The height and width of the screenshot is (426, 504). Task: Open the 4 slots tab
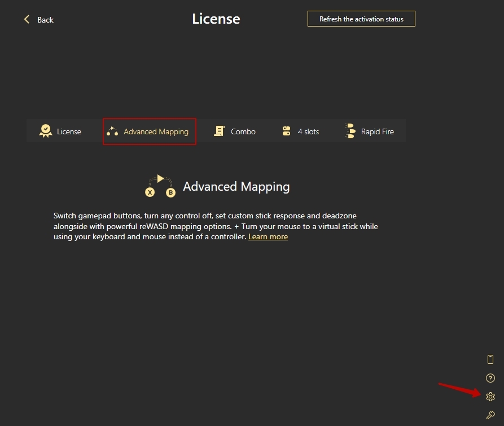[x=300, y=131]
